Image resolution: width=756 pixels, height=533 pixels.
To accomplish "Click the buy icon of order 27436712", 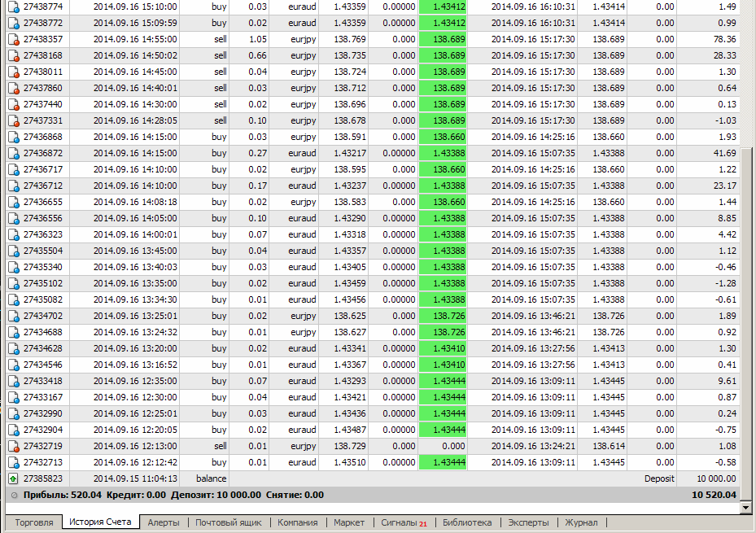I will click(14, 186).
